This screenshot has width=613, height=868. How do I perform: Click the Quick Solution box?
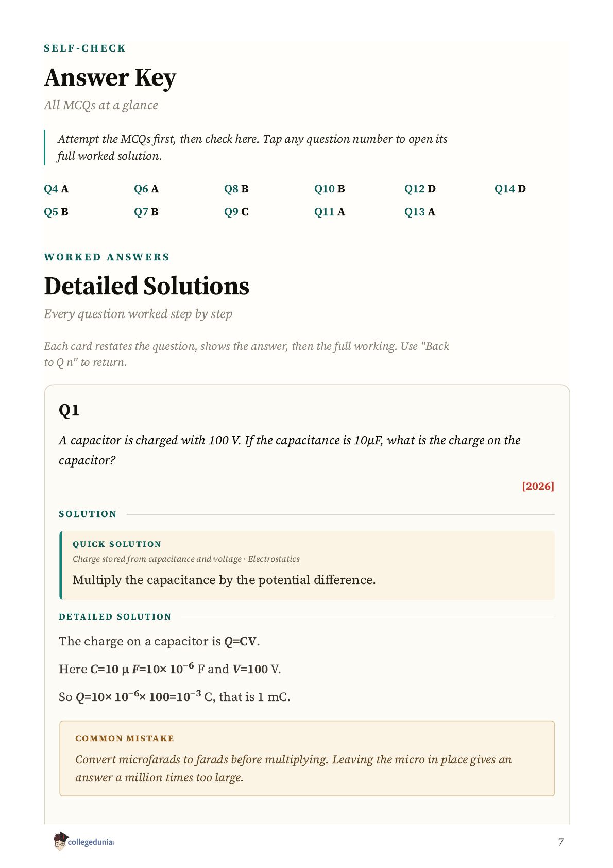pyautogui.click(x=307, y=565)
